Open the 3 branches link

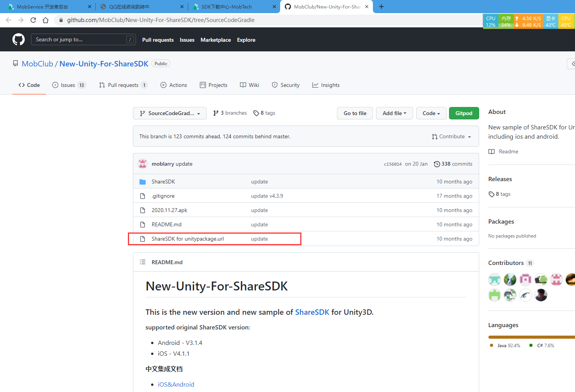230,113
